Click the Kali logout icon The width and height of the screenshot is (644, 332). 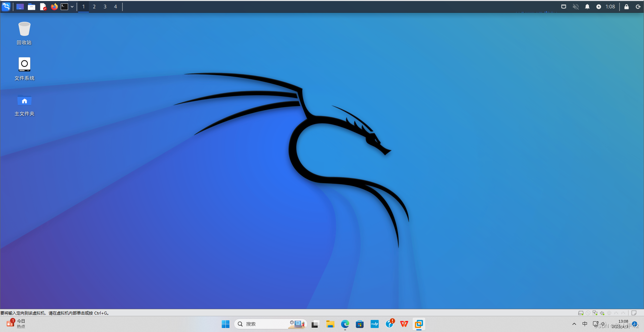pyautogui.click(x=638, y=7)
